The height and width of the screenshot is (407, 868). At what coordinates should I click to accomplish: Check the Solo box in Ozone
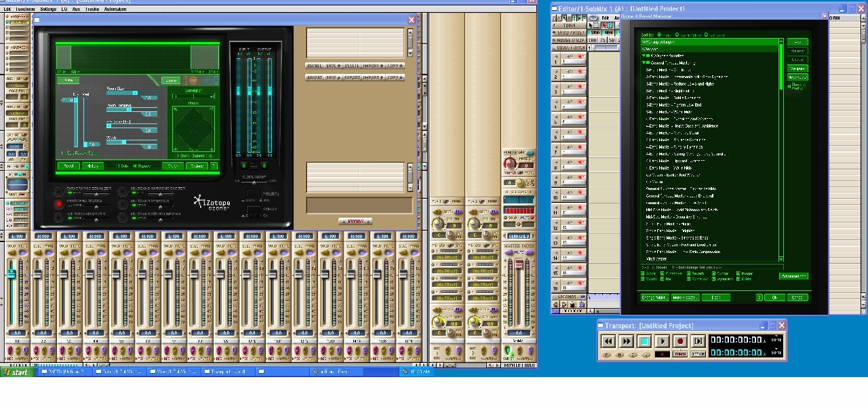(119, 166)
